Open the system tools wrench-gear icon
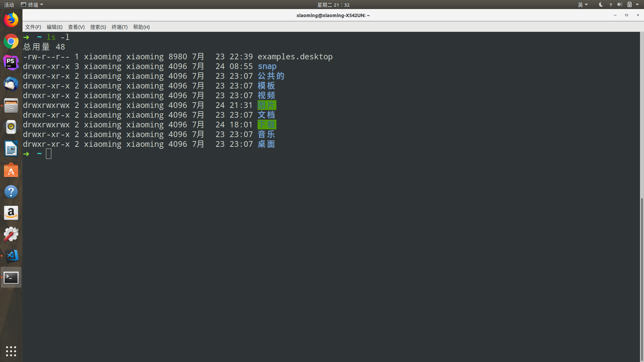Screen dimensions: 644x362 click(x=11, y=234)
